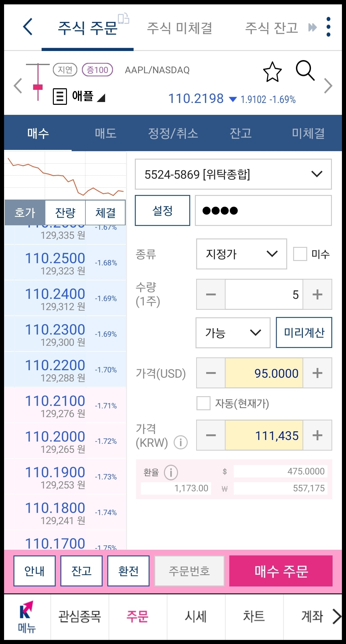Show the 체결 tab
This screenshot has height=644, width=346.
(x=105, y=212)
